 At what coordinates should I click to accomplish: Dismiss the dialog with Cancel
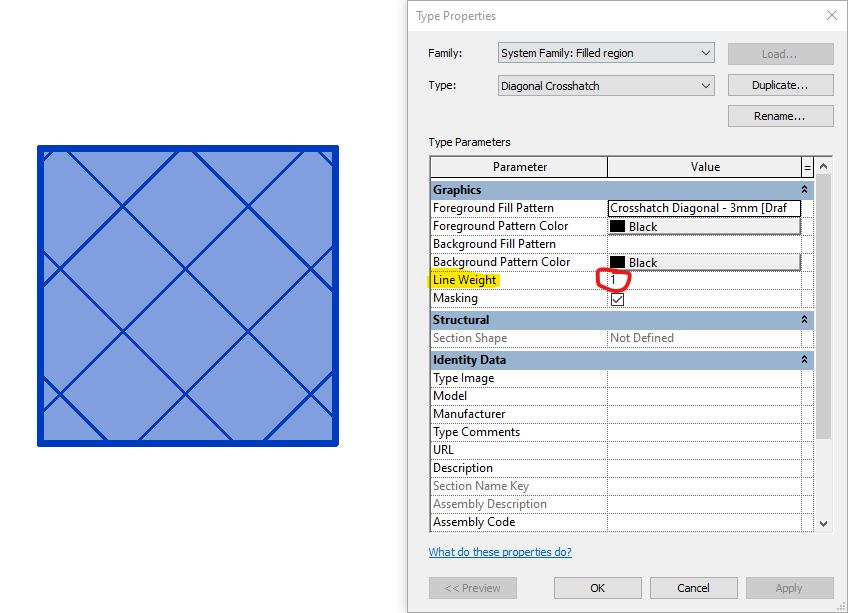pyautogui.click(x=693, y=587)
